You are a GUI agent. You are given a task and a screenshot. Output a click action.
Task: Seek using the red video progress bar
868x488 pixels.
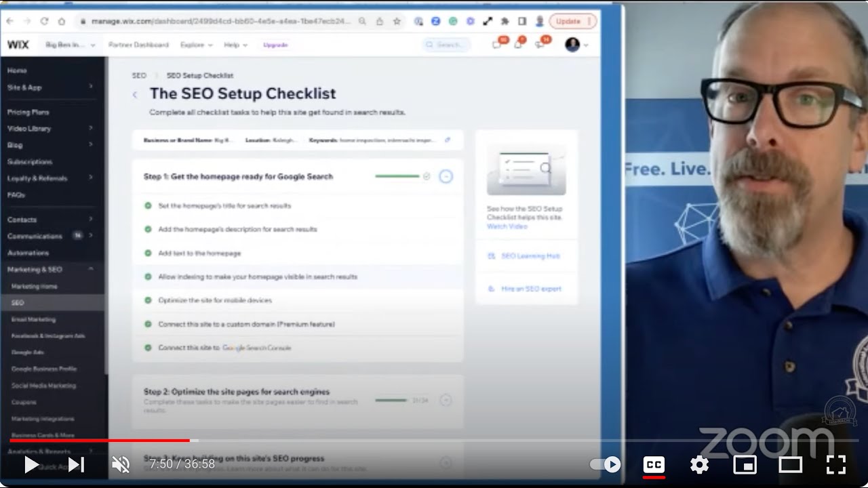point(99,441)
